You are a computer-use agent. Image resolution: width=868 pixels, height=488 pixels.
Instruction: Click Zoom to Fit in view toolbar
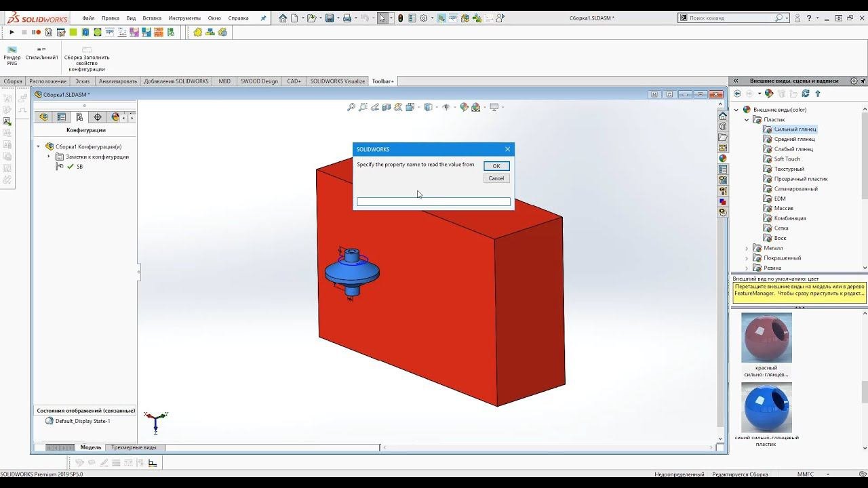click(x=351, y=107)
